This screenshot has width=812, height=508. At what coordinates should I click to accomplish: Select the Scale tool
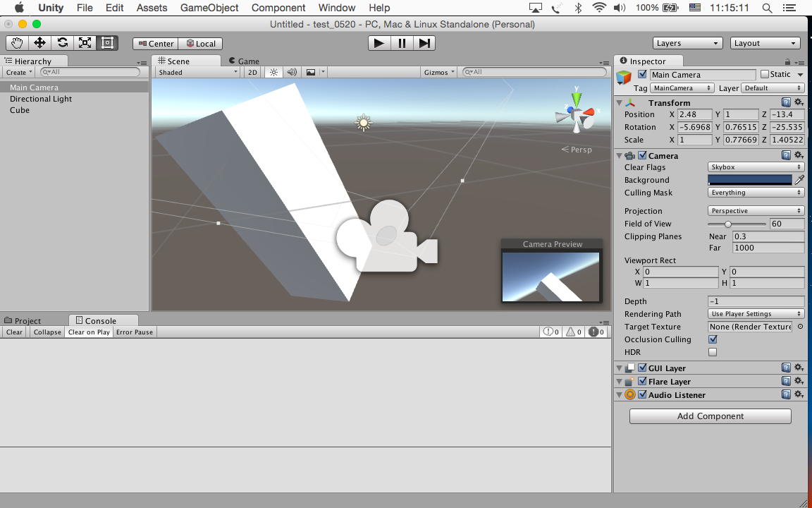click(85, 43)
